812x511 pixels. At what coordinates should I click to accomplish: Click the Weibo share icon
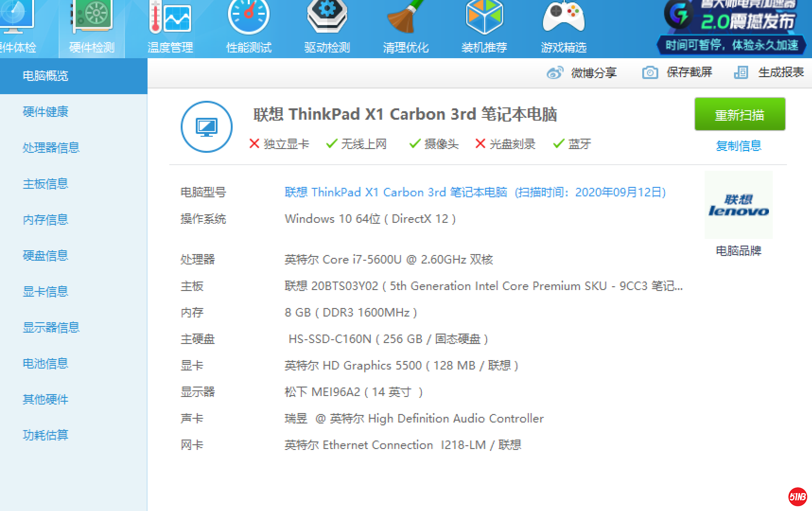[x=555, y=72]
